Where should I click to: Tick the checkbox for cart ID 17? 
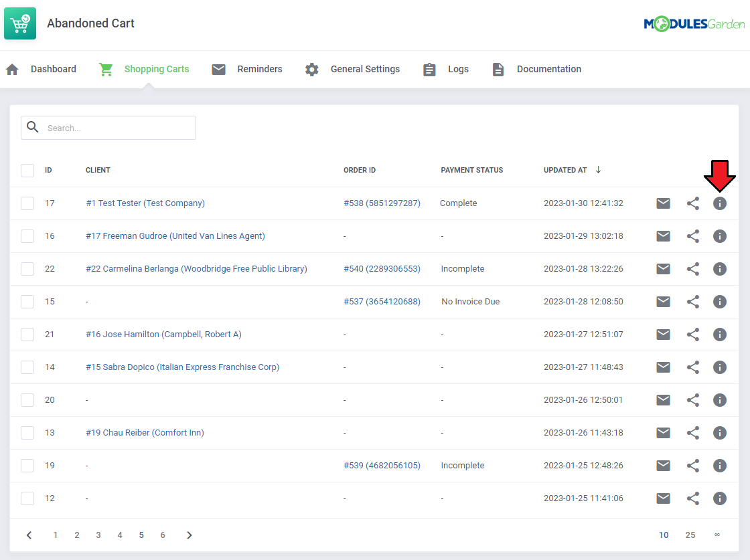pos(27,203)
